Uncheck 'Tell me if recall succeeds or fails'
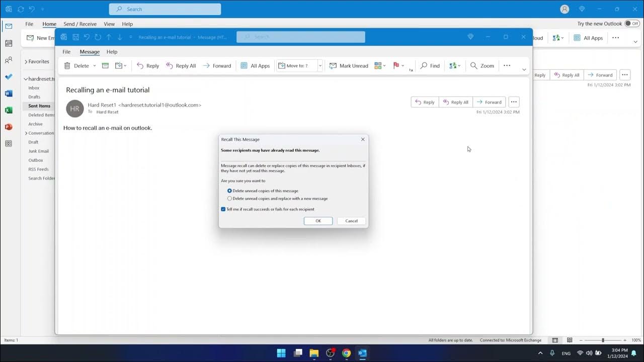The image size is (644, 362). pos(223,209)
